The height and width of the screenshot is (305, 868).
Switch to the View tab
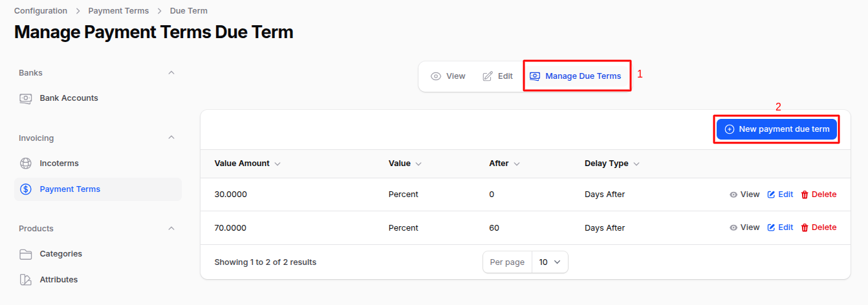tap(448, 76)
